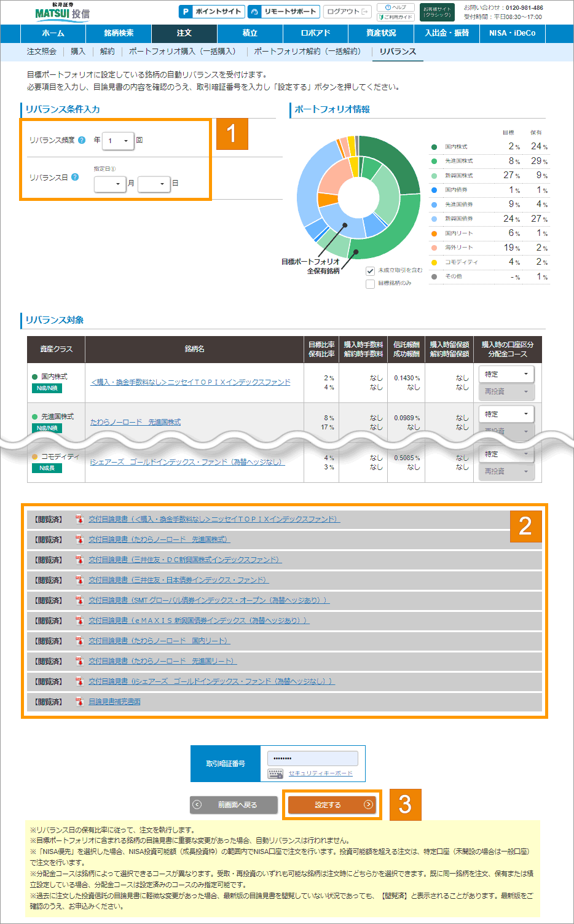Click the リモートサポート button
Image resolution: width=574 pixels, height=924 pixels.
point(284,12)
